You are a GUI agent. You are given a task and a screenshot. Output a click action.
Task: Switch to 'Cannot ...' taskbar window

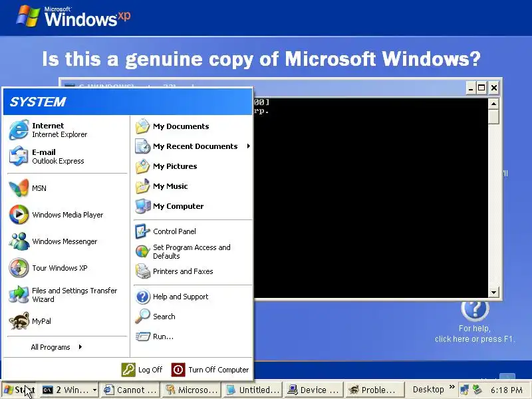[x=130, y=390]
